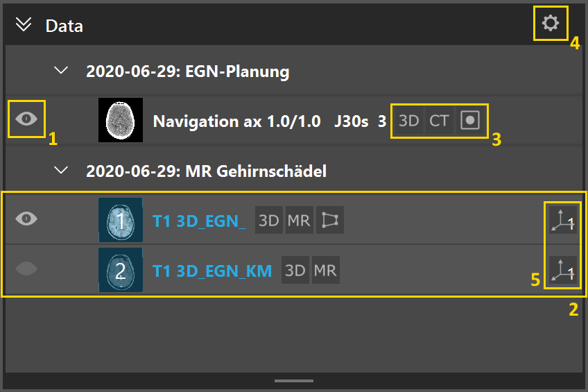The image size is (588, 392).
Task: Click the coordinate axes icon for T1 3D_EGN_
Action: click(562, 220)
